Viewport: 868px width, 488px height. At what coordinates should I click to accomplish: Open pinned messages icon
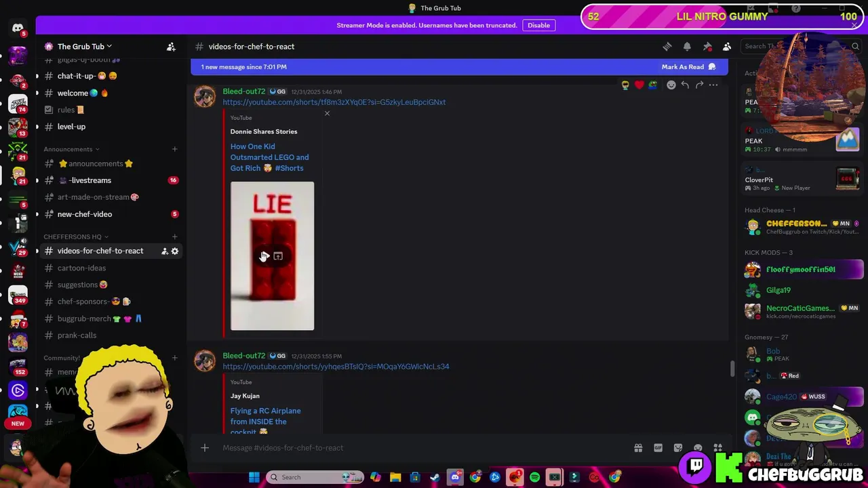tap(707, 46)
